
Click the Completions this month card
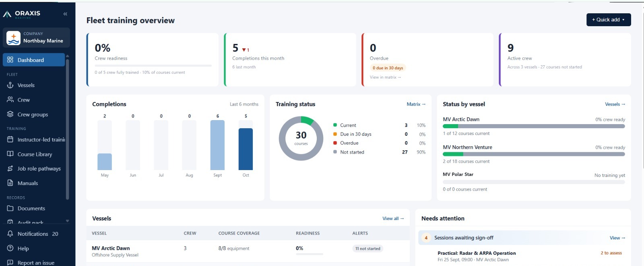290,60
